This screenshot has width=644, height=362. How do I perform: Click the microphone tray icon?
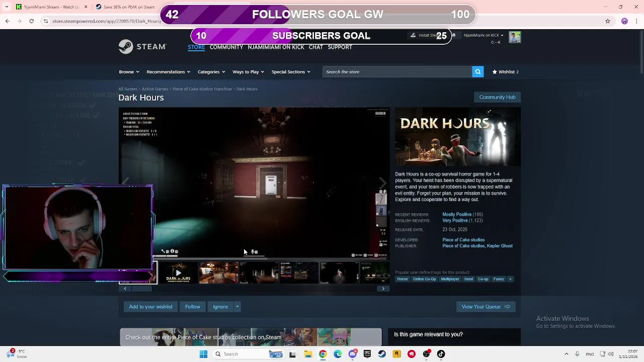pyautogui.click(x=577, y=354)
